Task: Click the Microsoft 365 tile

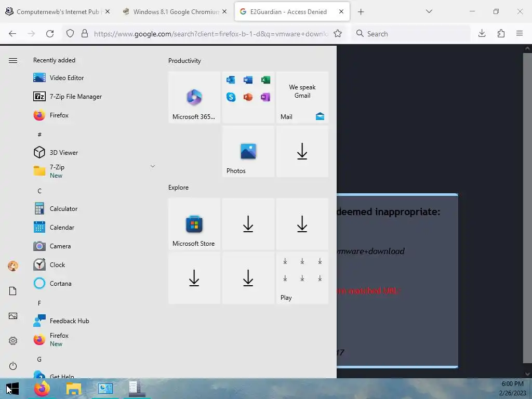Action: click(194, 97)
